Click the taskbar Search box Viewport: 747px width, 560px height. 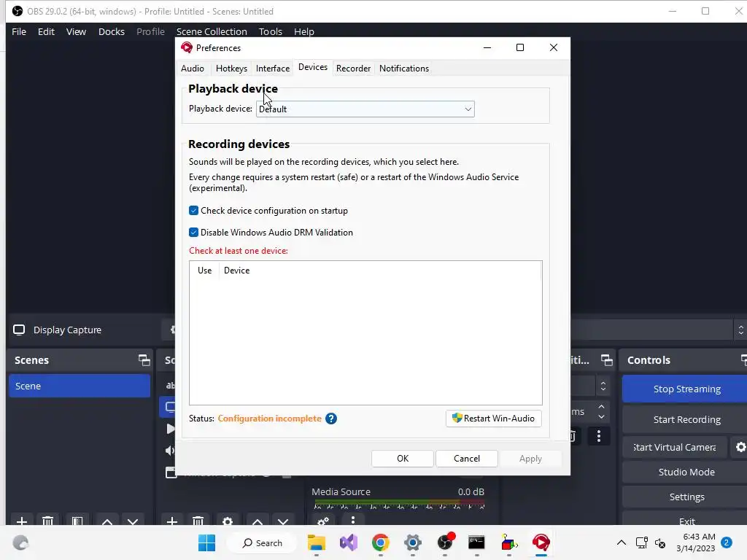tap(262, 542)
